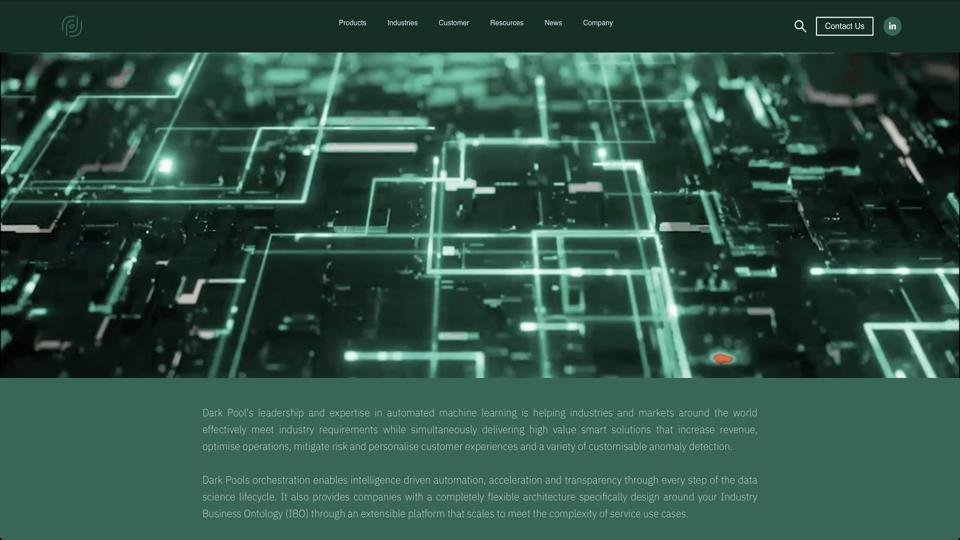The height and width of the screenshot is (540, 960).
Task: Open the Products menu
Action: point(352,23)
